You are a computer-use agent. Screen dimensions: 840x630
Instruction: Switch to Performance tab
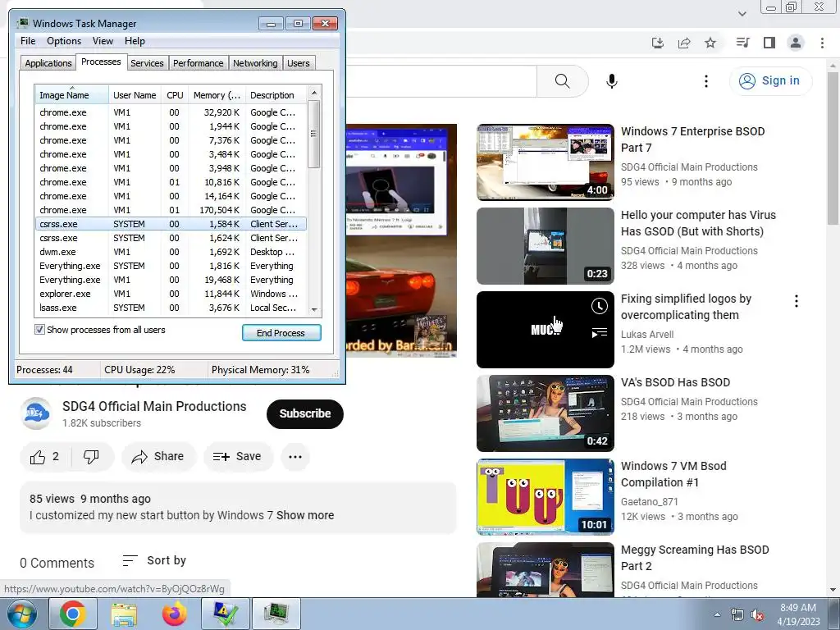click(x=199, y=63)
